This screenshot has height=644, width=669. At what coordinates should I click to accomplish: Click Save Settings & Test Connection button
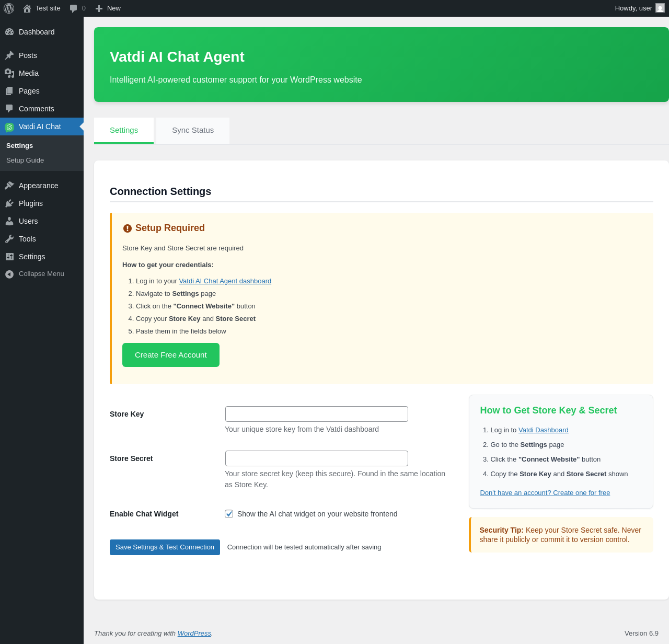165,547
